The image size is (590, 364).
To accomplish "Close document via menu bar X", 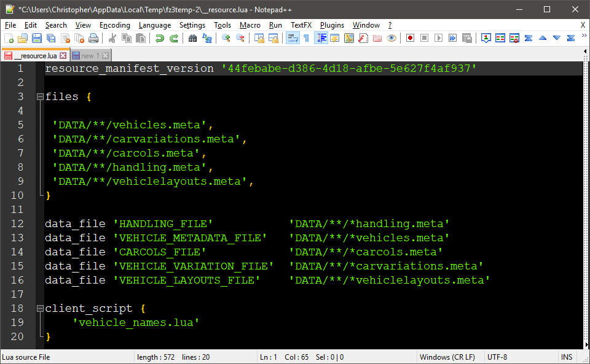I will (x=583, y=25).
